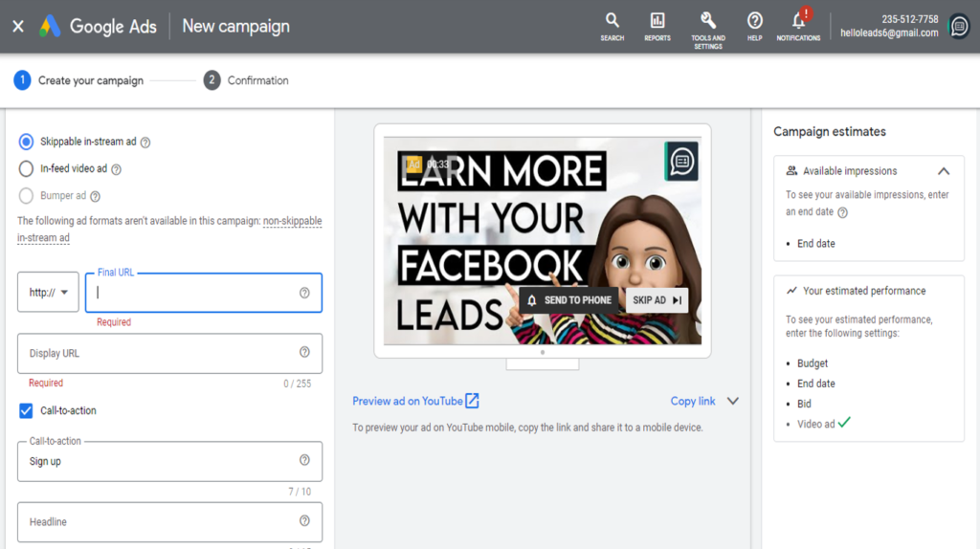
Task: Click the Skip Ad button on preview
Action: pyautogui.click(x=657, y=300)
